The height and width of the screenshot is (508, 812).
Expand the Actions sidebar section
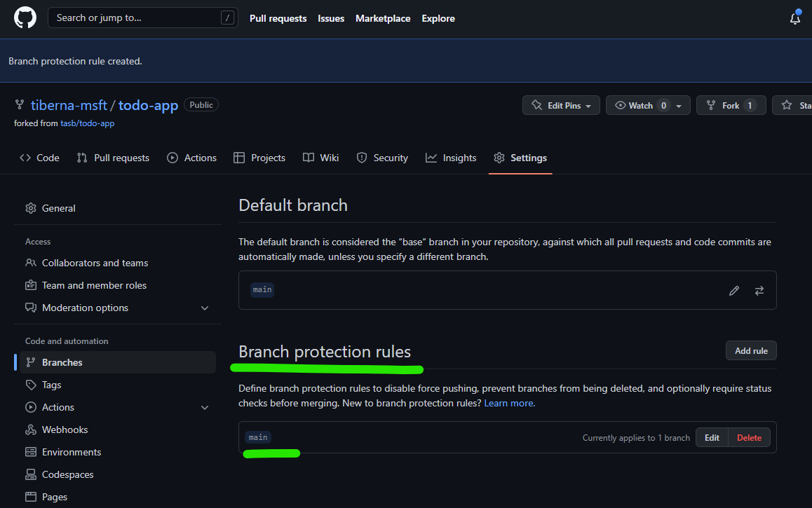click(x=205, y=407)
